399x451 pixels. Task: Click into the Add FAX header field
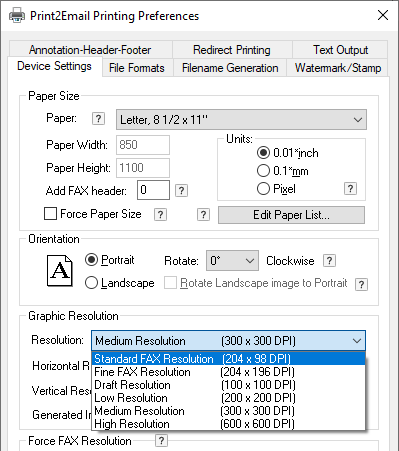tap(153, 190)
